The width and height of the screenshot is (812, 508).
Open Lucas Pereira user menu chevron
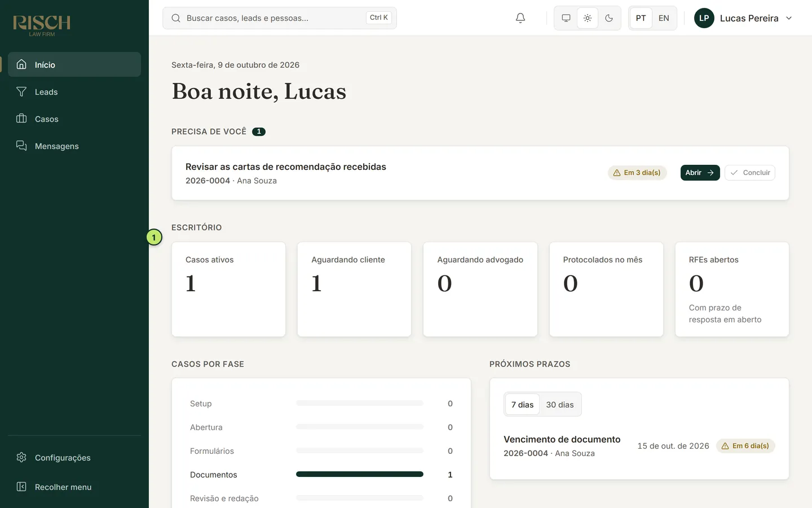coord(789,18)
